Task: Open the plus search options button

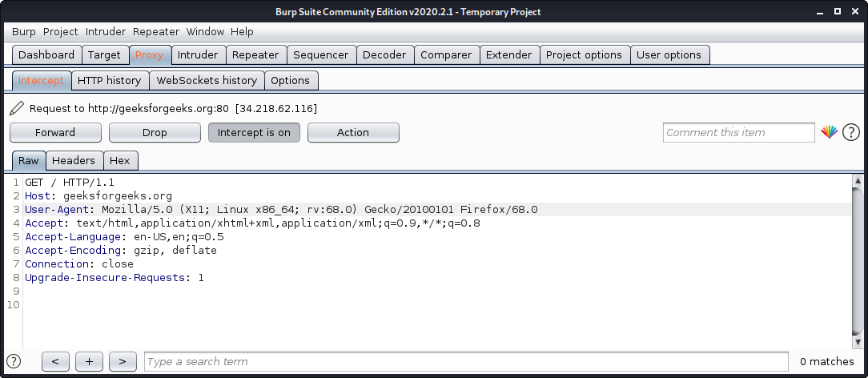Action: [x=89, y=361]
